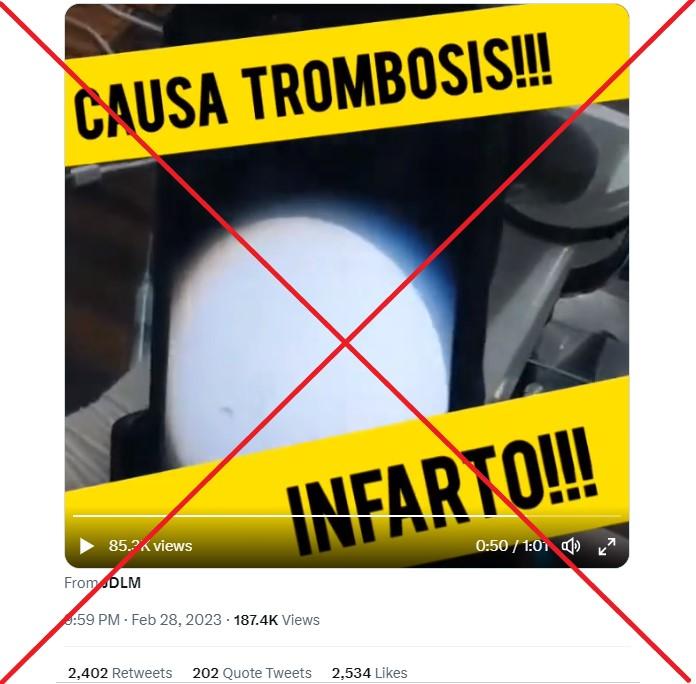Click the 187.4K Views count
Screen dimensions: 696x684
coord(277,620)
